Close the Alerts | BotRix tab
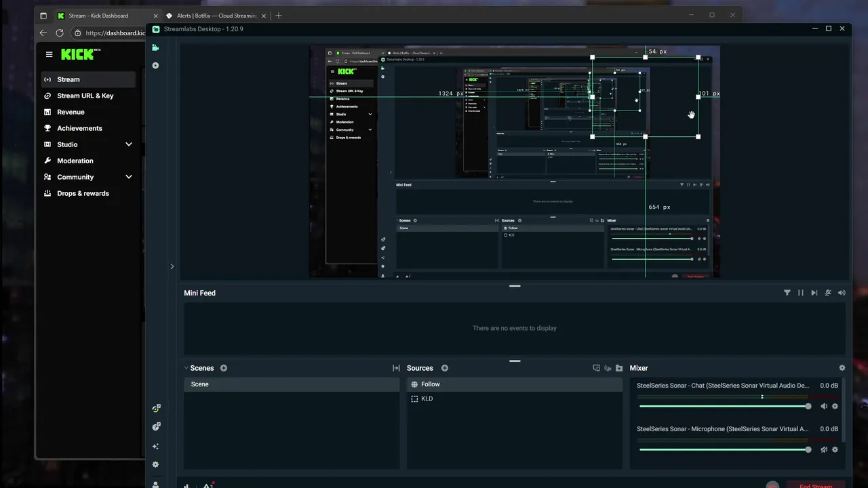 click(x=264, y=16)
